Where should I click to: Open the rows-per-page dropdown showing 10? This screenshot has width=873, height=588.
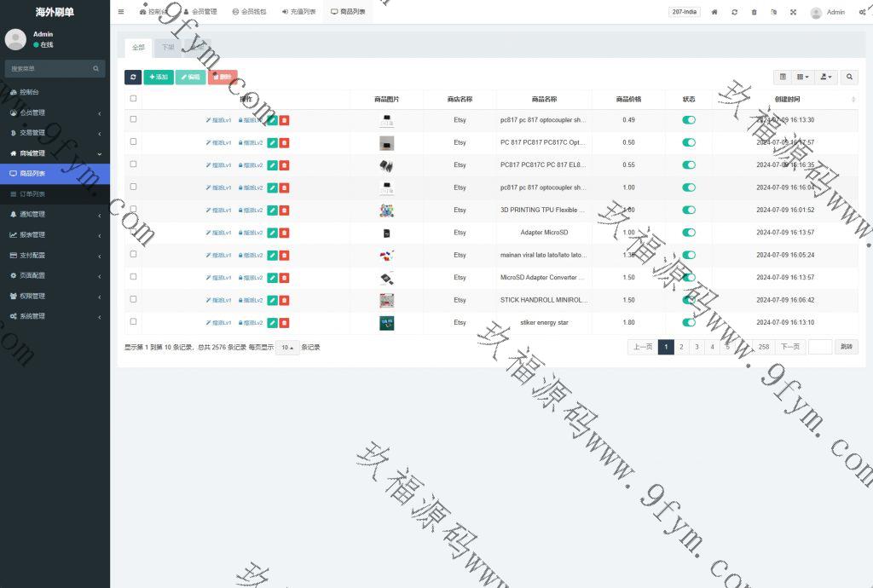coord(287,348)
